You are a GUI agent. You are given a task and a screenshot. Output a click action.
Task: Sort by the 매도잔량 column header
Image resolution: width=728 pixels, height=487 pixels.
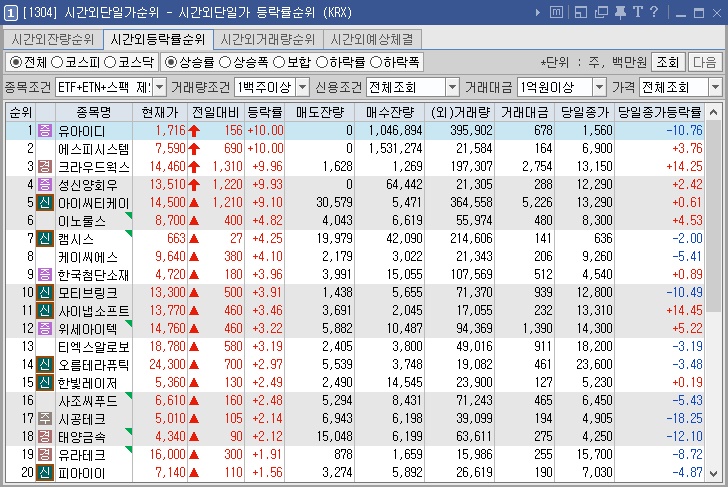(x=320, y=112)
